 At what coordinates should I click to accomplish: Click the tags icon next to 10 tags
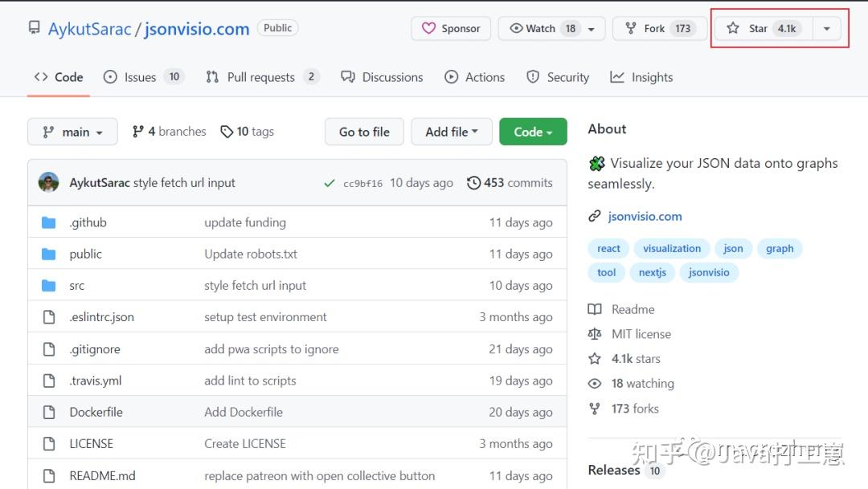pyautogui.click(x=227, y=132)
